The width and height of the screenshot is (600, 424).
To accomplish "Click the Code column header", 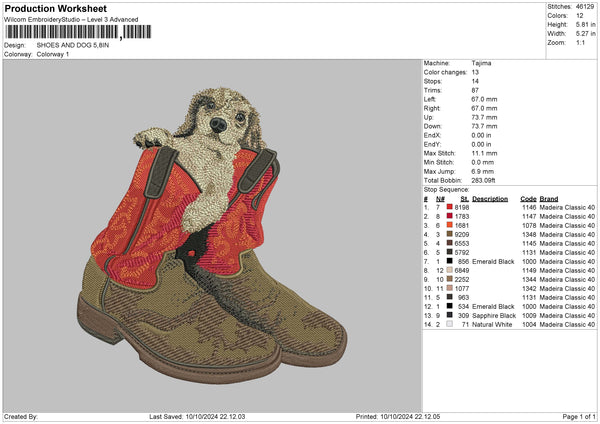I will coord(528,198).
